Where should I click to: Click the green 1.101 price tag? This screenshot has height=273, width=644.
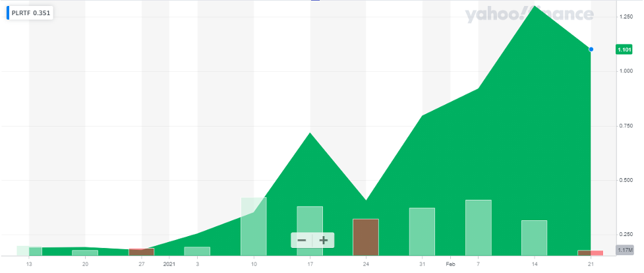(x=624, y=49)
